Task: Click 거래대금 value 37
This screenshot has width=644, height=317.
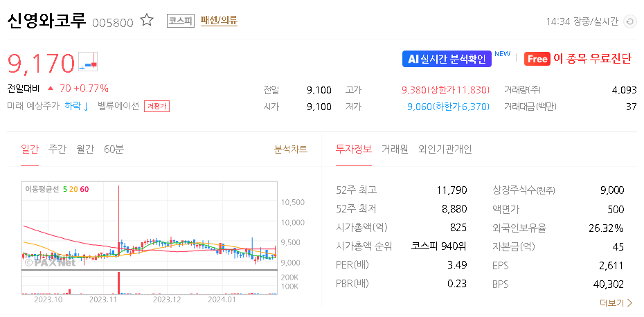Action: [x=632, y=107]
